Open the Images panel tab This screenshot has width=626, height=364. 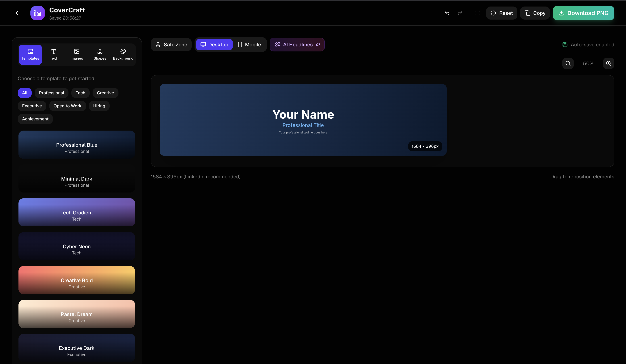click(x=76, y=54)
